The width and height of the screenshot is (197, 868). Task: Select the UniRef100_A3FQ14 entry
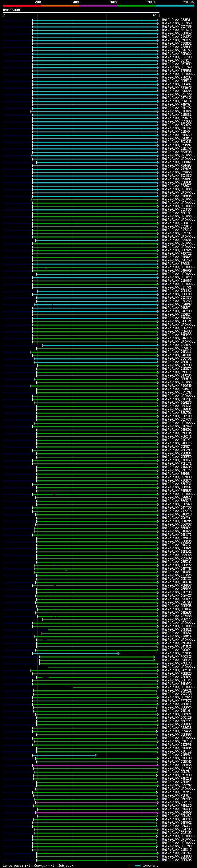click(177, 796)
